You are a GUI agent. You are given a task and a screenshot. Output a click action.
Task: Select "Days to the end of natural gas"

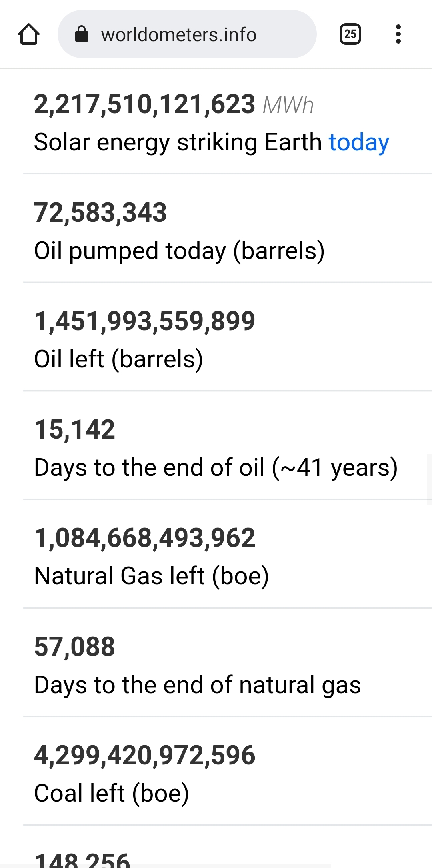click(198, 685)
